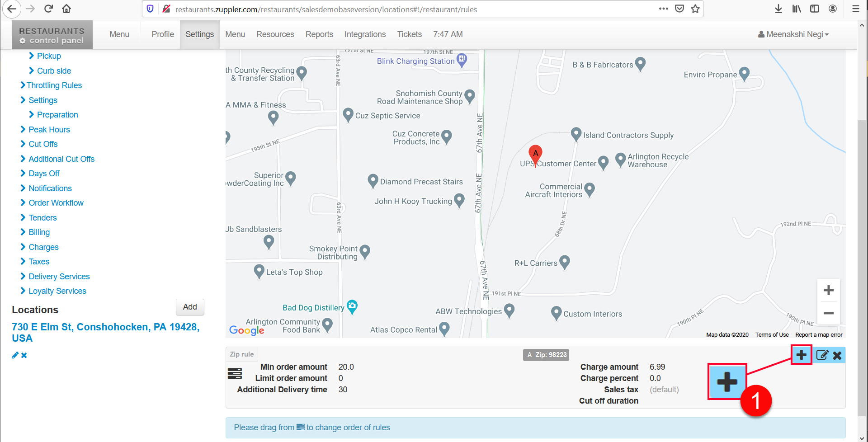Click the red A map marker
The height and width of the screenshot is (442, 868).
point(535,155)
